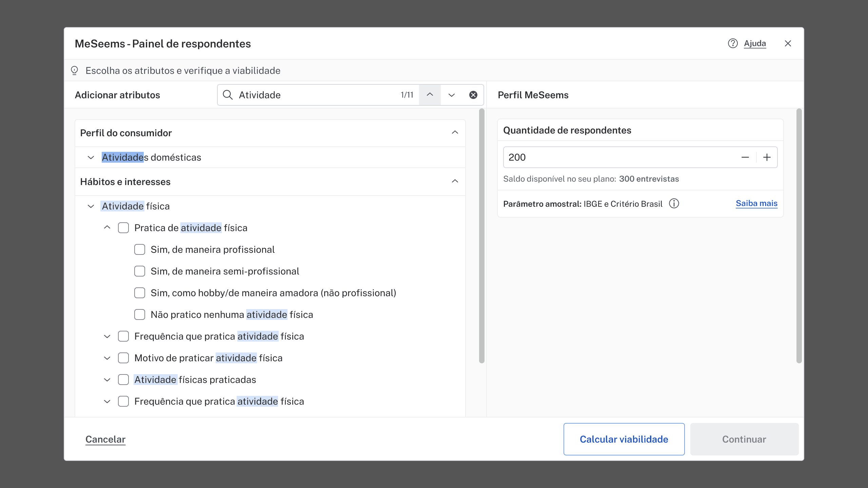Click the search magnifier icon
The height and width of the screenshot is (488, 868).
pyautogui.click(x=228, y=95)
